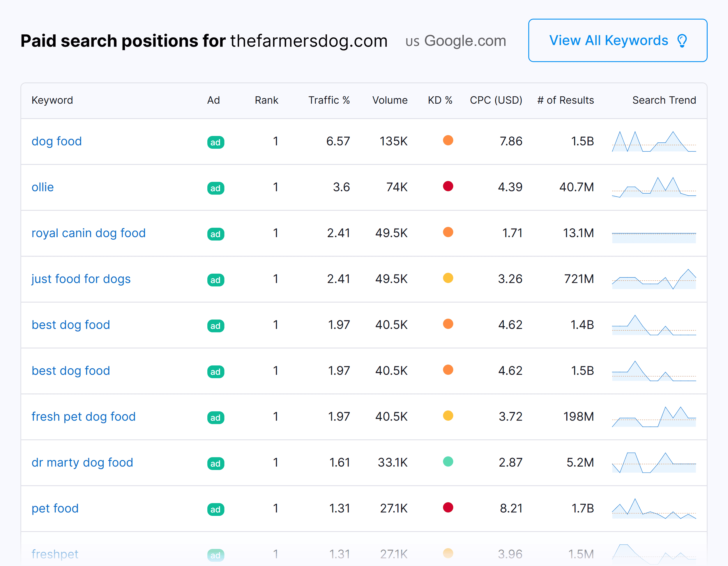Click the ad badge in the pet food row
The image size is (728, 566).
pos(216,510)
